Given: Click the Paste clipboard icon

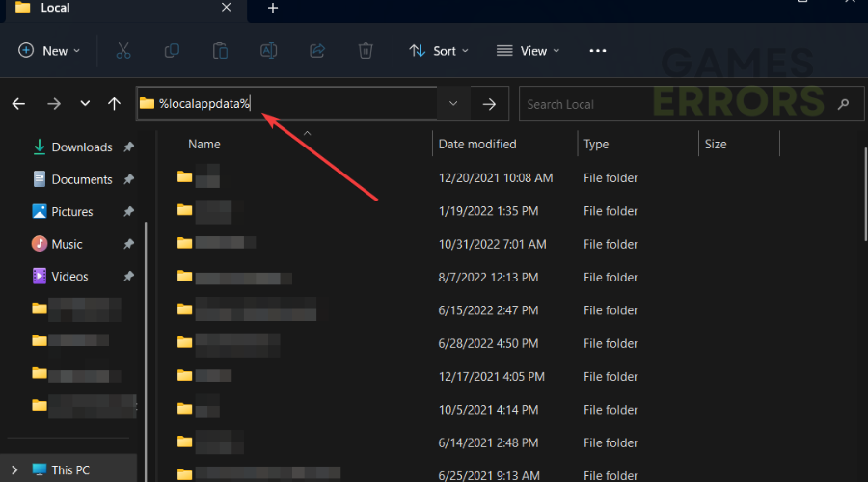Looking at the screenshot, I should [221, 50].
